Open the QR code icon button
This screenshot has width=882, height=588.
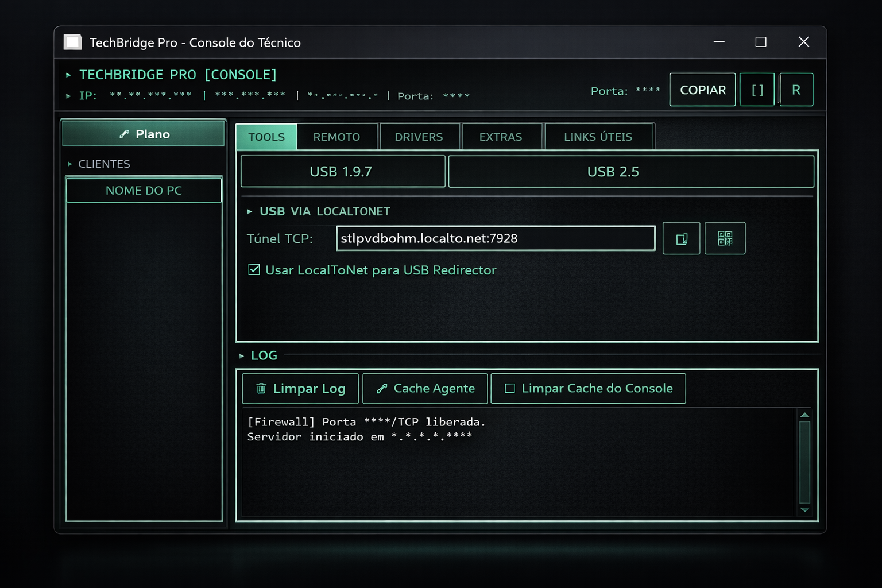click(725, 239)
